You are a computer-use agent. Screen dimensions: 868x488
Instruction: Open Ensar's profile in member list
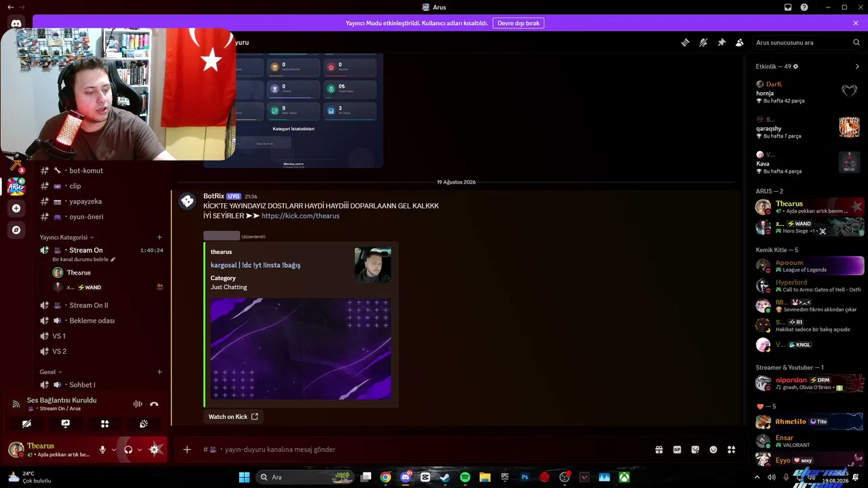point(810,441)
